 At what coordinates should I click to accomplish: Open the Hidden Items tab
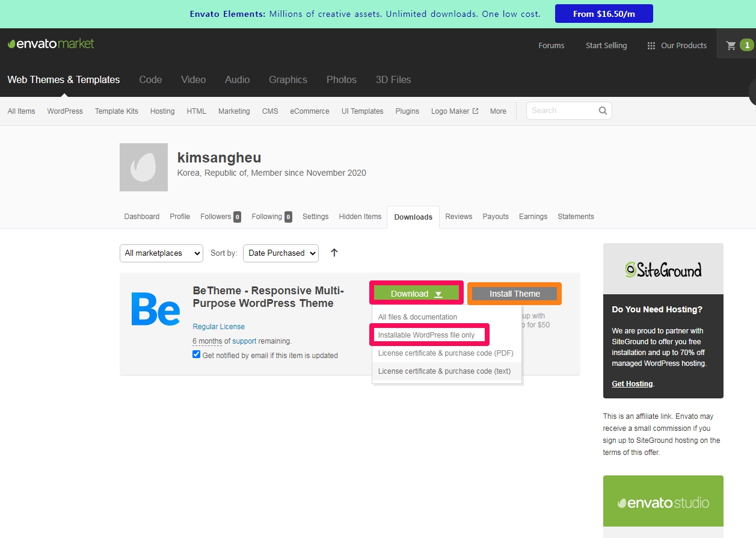tap(360, 217)
